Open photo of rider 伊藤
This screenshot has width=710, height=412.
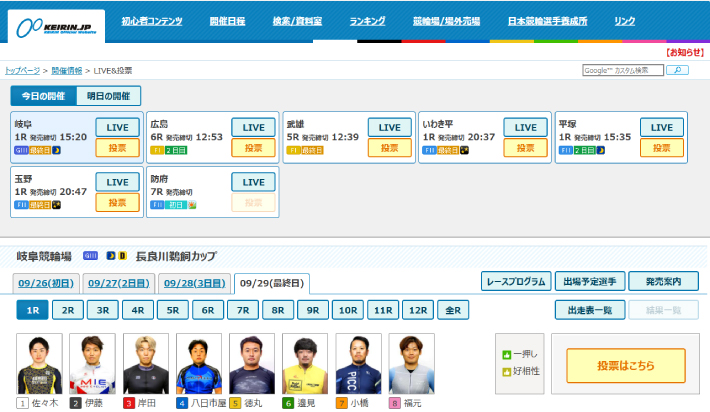(92, 364)
